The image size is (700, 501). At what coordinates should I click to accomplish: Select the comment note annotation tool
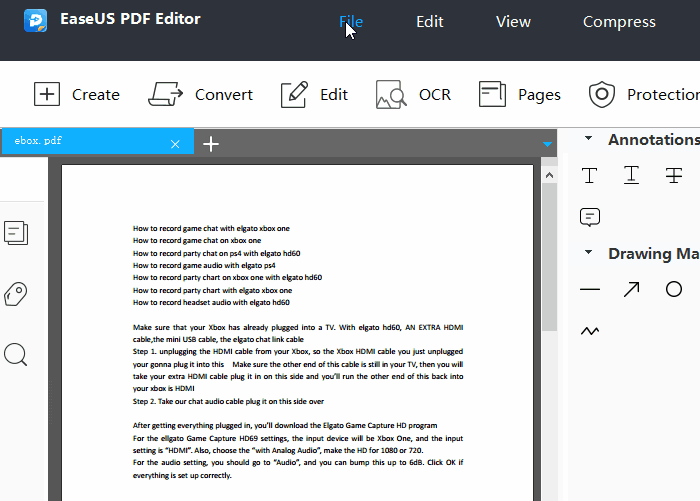pos(590,217)
